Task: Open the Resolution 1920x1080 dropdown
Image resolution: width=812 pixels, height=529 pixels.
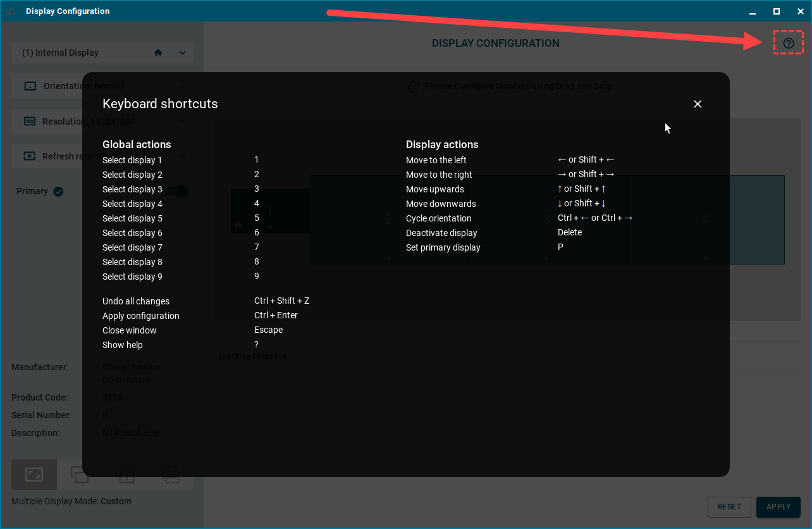Action: click(x=182, y=121)
